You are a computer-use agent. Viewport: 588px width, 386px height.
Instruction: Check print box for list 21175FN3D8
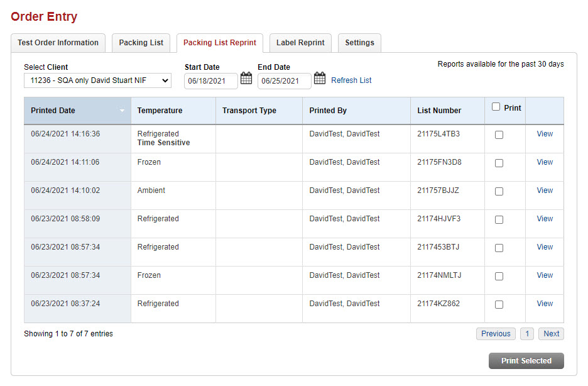tap(499, 163)
